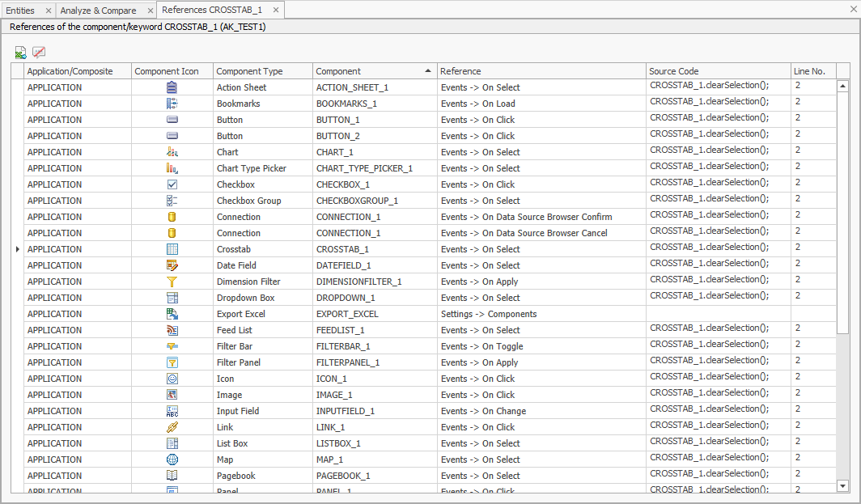This screenshot has height=504, width=861.
Task: Click the Line No. column header
Action: point(809,70)
